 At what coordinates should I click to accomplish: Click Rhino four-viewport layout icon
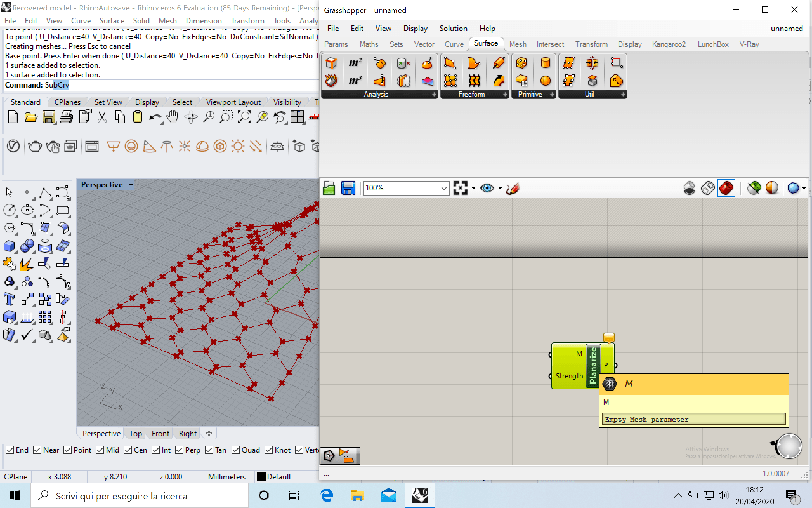click(x=297, y=117)
